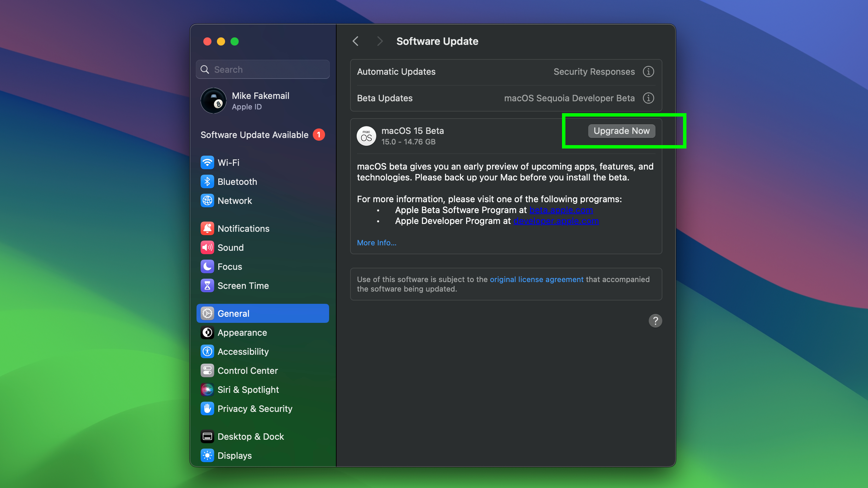Image resolution: width=868 pixels, height=488 pixels.
Task: Click Mike Fakemail's Apple ID profile picture
Action: 214,101
